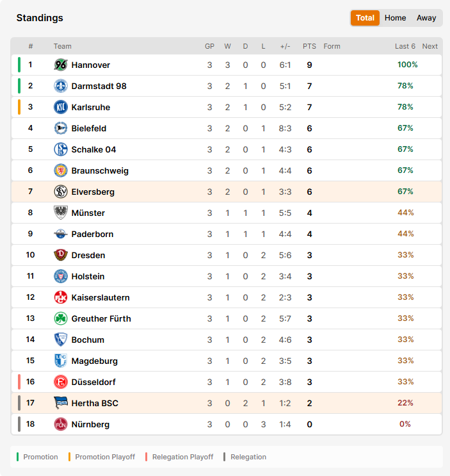This screenshot has height=476, width=450.
Task: Open the Nürnberg club crest
Action: (x=61, y=424)
